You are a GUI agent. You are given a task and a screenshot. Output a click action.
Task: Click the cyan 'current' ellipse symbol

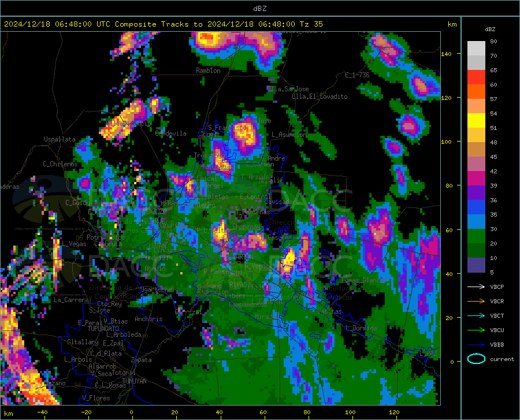click(x=476, y=359)
